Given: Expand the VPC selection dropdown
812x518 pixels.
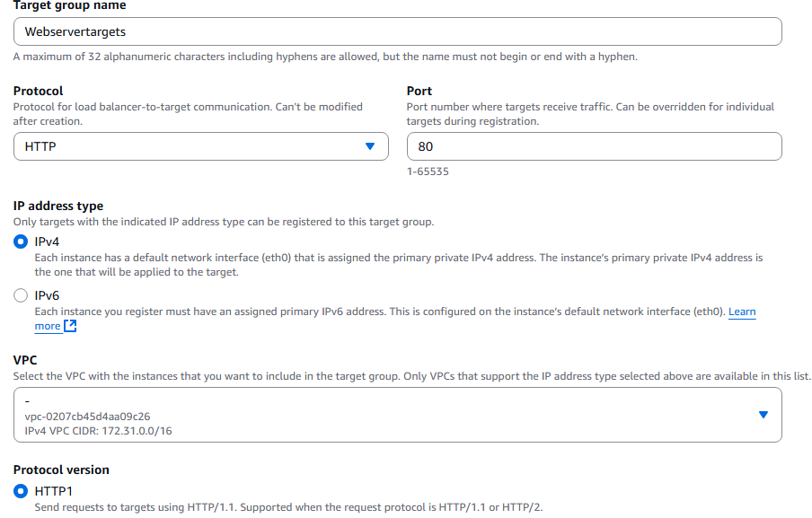Looking at the screenshot, I should tap(398, 415).
